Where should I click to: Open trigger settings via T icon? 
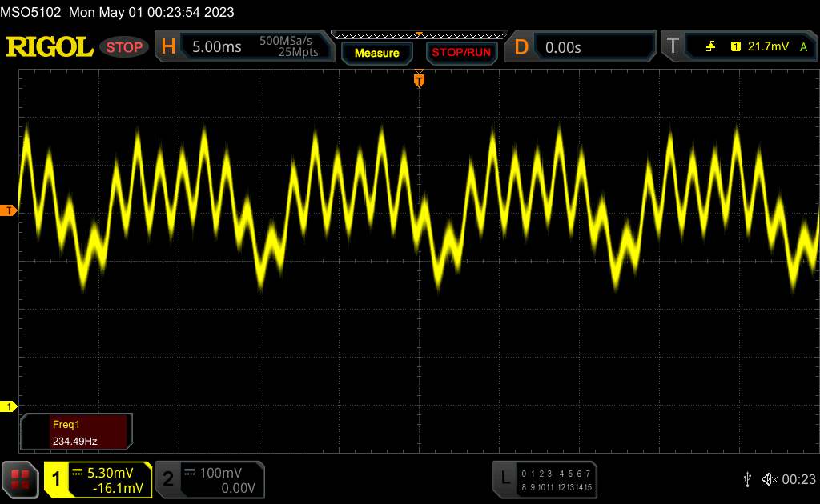click(x=673, y=46)
